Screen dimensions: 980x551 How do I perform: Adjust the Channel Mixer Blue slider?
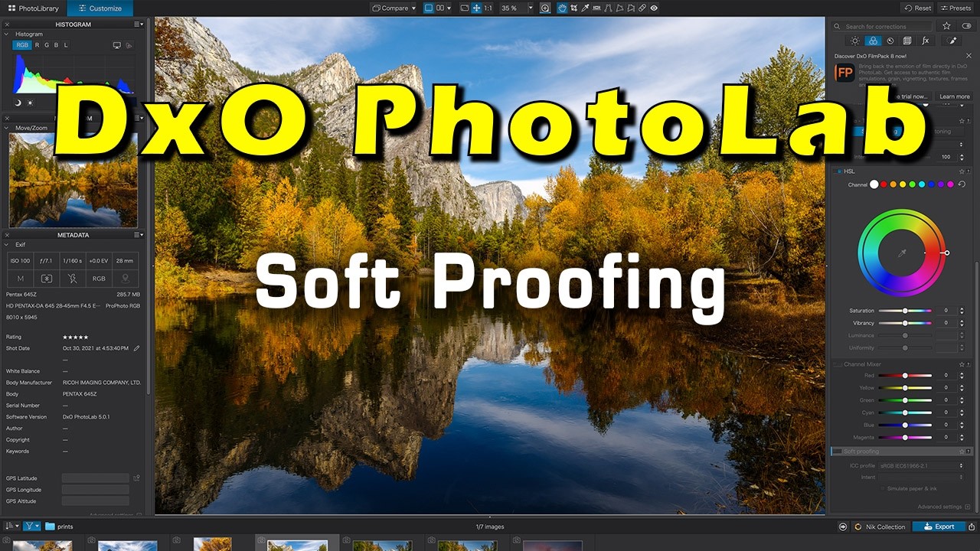pos(905,425)
